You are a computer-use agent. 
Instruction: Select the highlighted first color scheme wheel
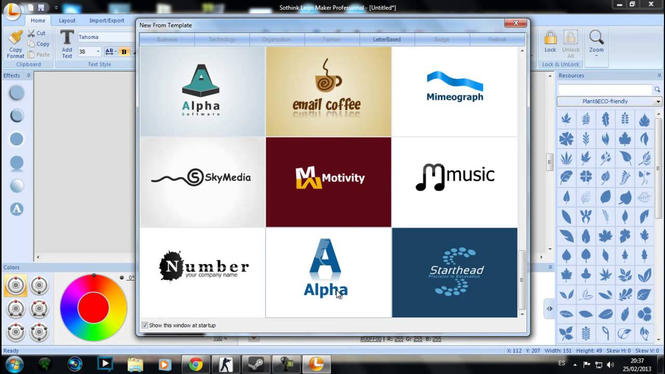[16, 285]
